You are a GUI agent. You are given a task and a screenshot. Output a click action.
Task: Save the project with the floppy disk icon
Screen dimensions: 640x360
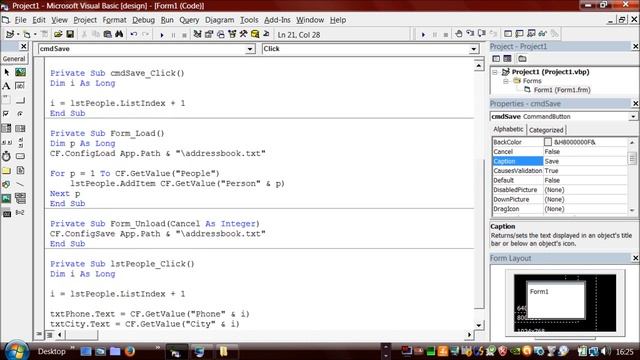70,35
